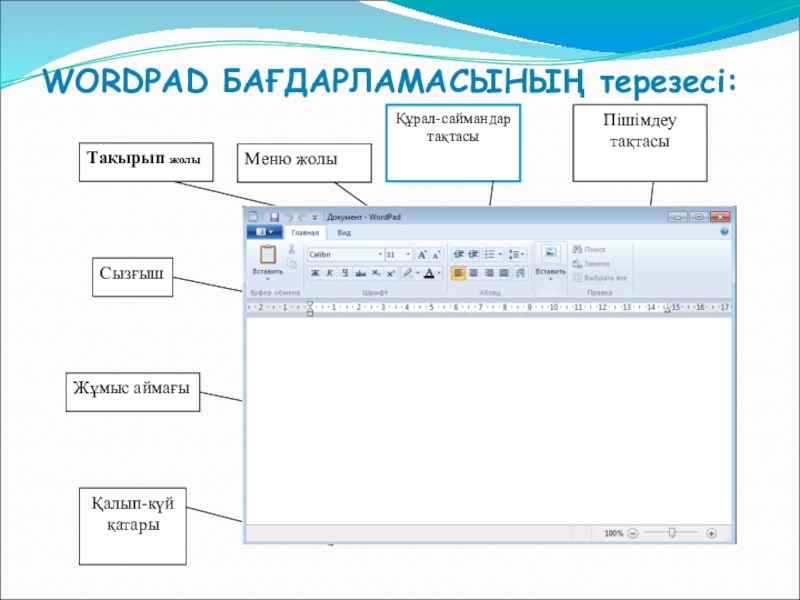This screenshot has width=800, height=600.
Task: Click the Замена replace button
Action: click(591, 264)
